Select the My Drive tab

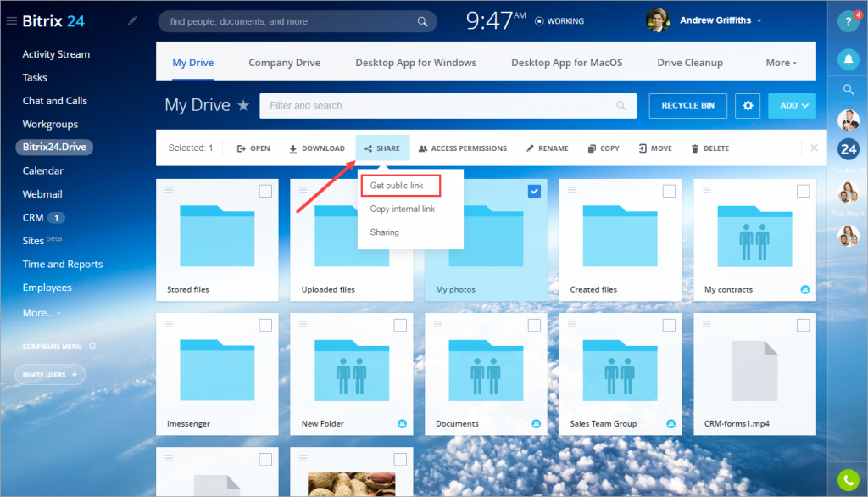192,63
